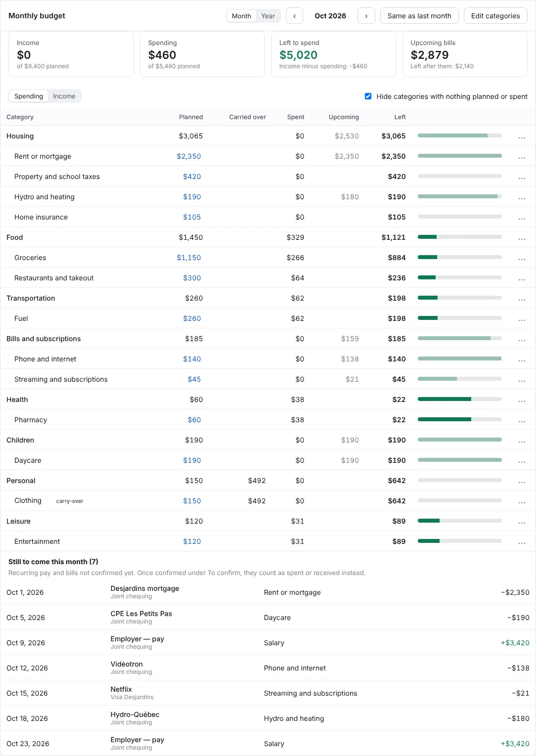Click Same as last month button
The height and width of the screenshot is (756, 536).
(x=419, y=16)
